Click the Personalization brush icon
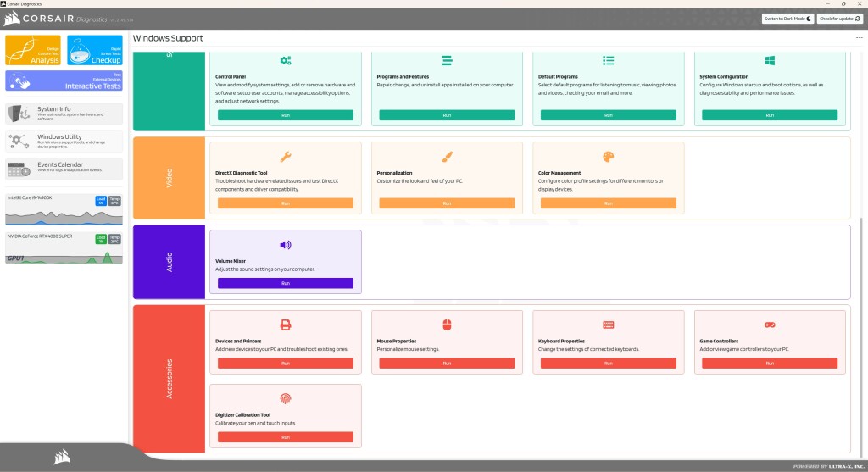 tap(447, 157)
